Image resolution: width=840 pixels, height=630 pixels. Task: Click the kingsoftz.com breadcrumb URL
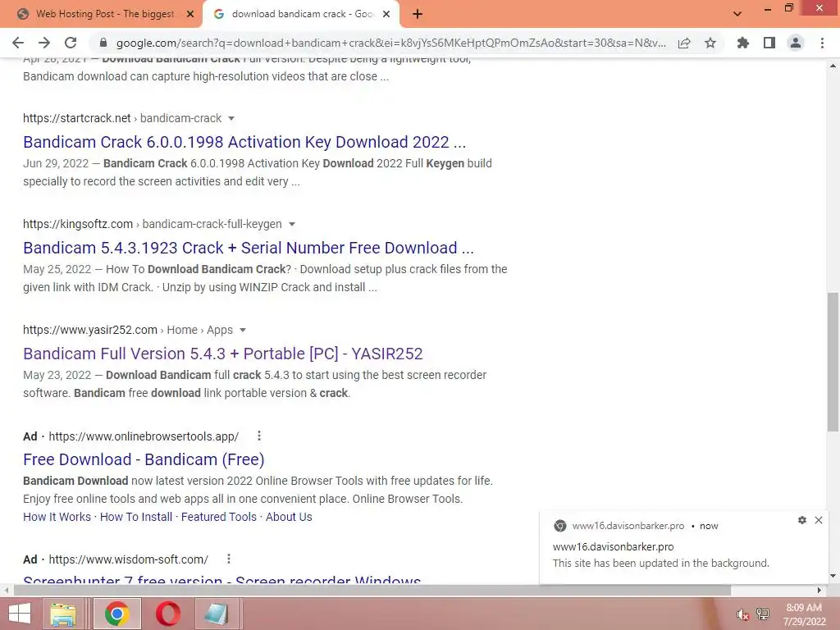(152, 225)
